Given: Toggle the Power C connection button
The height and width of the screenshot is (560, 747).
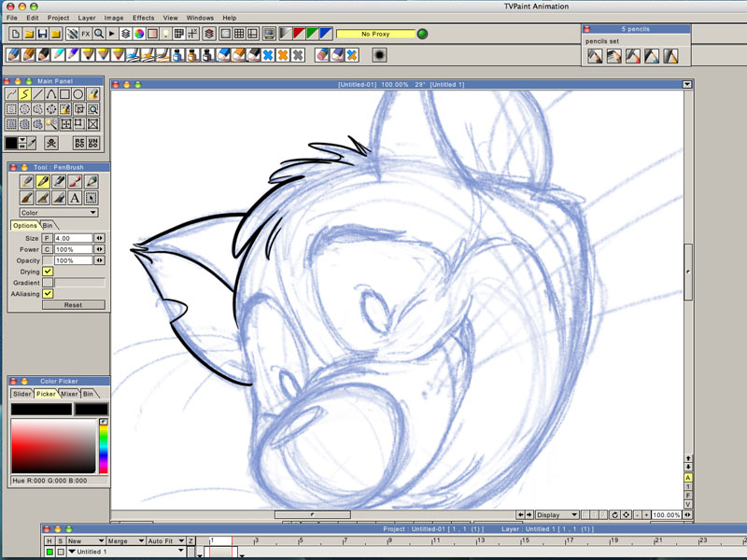Looking at the screenshot, I should 48,249.
